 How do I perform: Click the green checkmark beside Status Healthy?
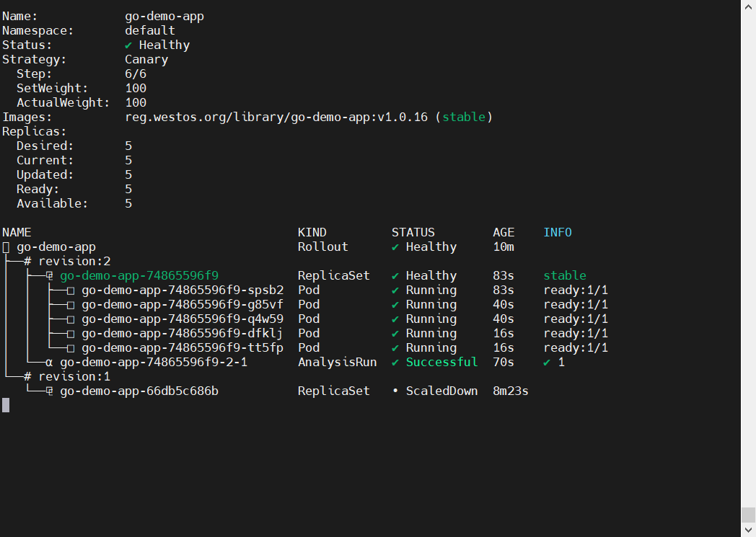click(128, 45)
